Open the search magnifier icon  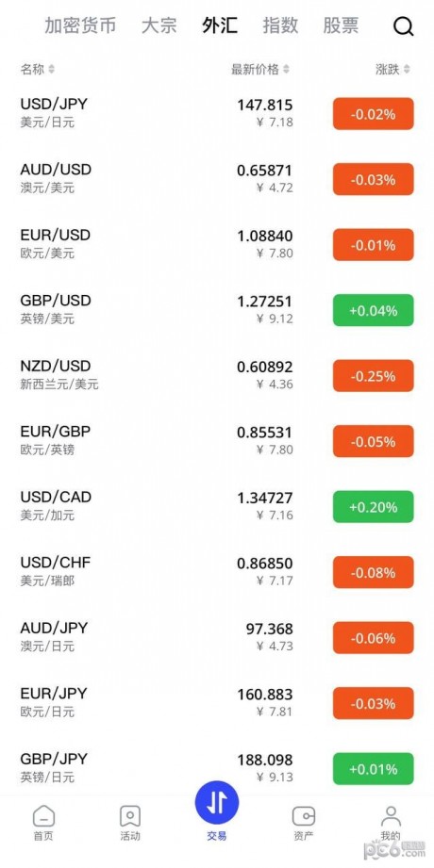[x=404, y=26]
